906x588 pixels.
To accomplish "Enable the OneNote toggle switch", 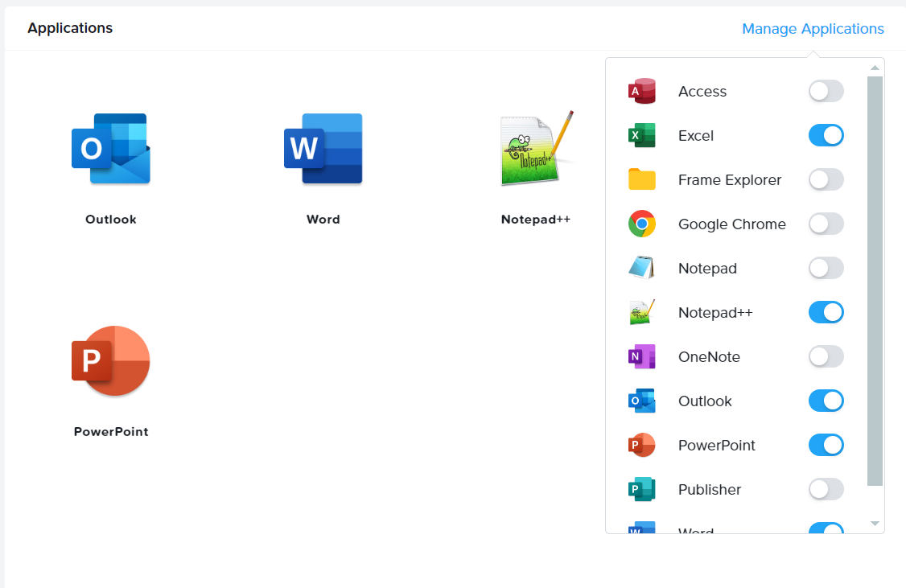I will coord(826,356).
